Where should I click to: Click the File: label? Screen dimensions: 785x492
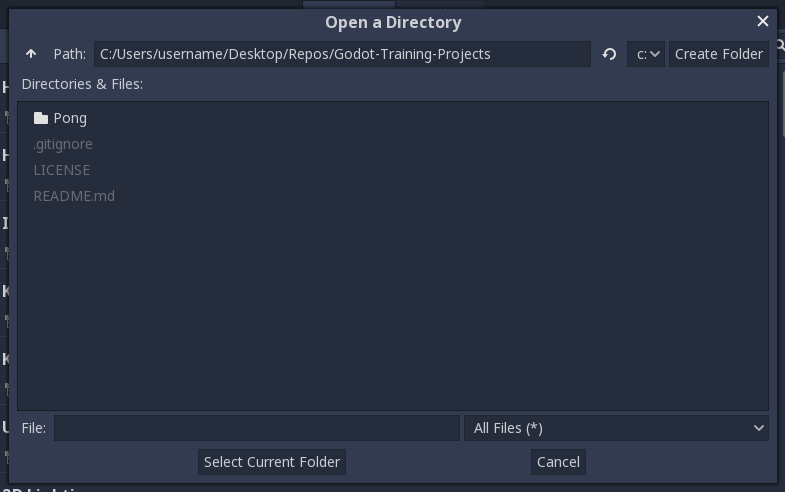(34, 428)
